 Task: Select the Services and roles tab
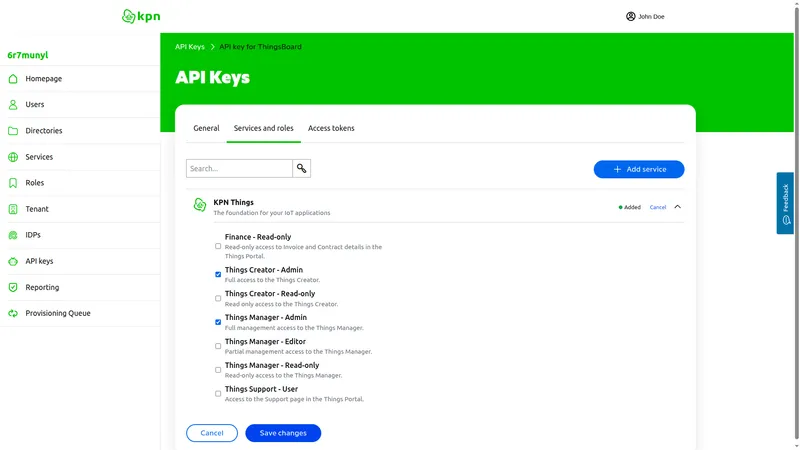point(263,128)
